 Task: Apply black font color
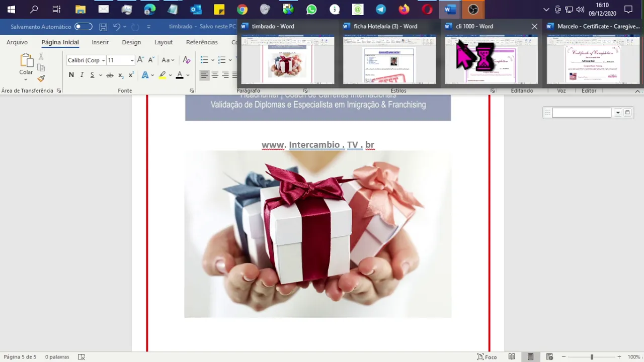tap(180, 75)
